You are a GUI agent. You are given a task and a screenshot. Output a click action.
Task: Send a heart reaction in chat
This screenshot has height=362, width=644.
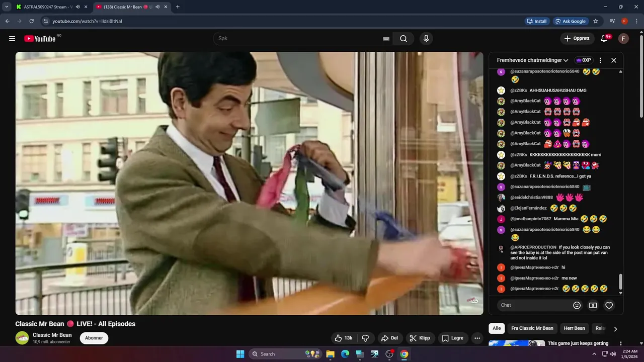click(609, 305)
